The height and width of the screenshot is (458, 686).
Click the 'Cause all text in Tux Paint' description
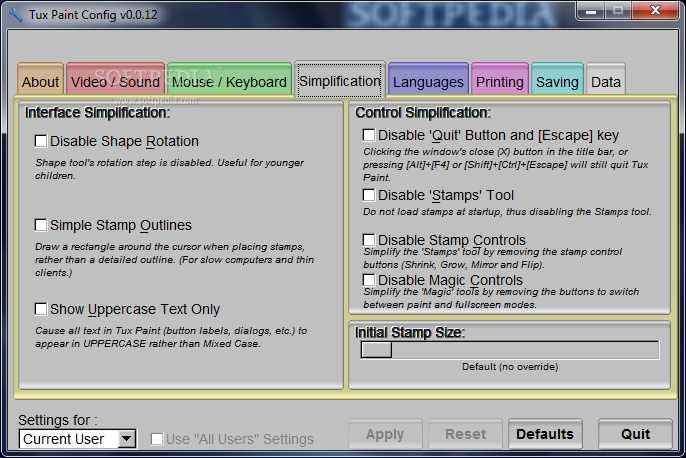171,337
